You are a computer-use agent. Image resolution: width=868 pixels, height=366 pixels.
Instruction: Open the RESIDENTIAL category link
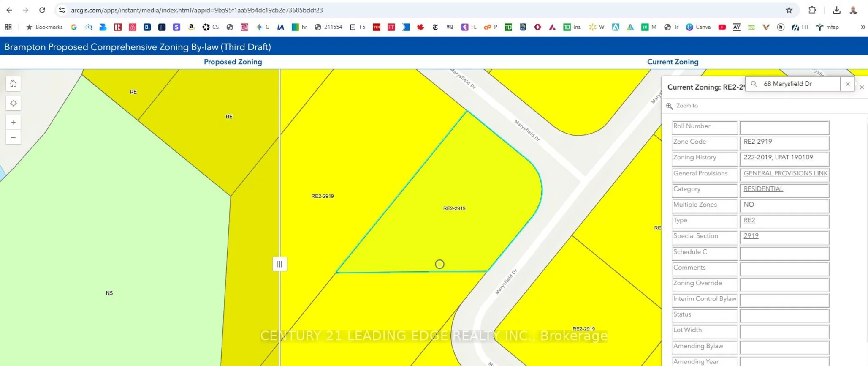[763, 189]
